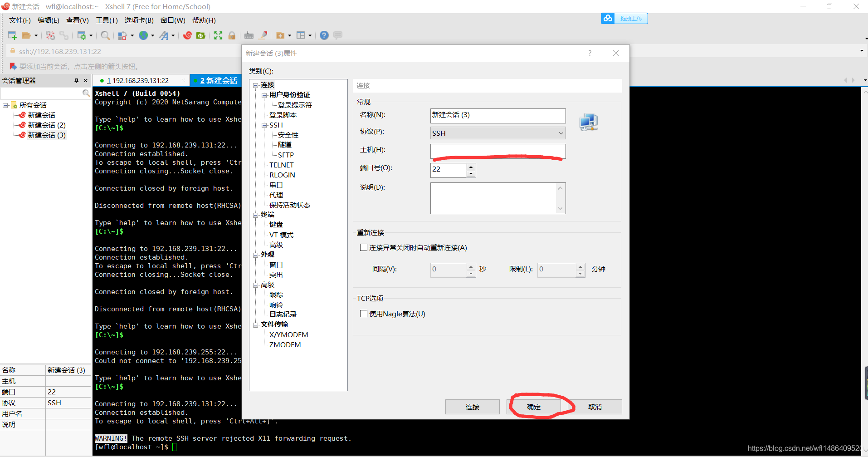Click the Open folder toolbar icon
The image size is (868, 457).
coord(26,35)
